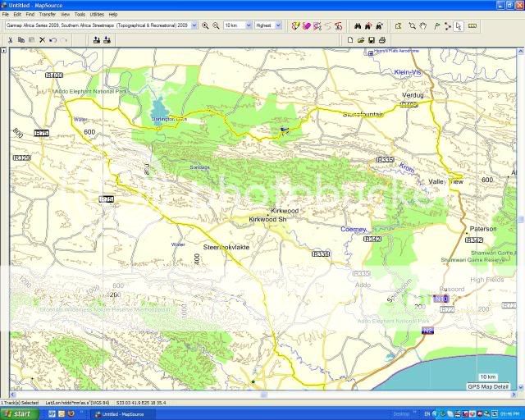
Task: Click the Windows start button
Action: tap(20, 414)
